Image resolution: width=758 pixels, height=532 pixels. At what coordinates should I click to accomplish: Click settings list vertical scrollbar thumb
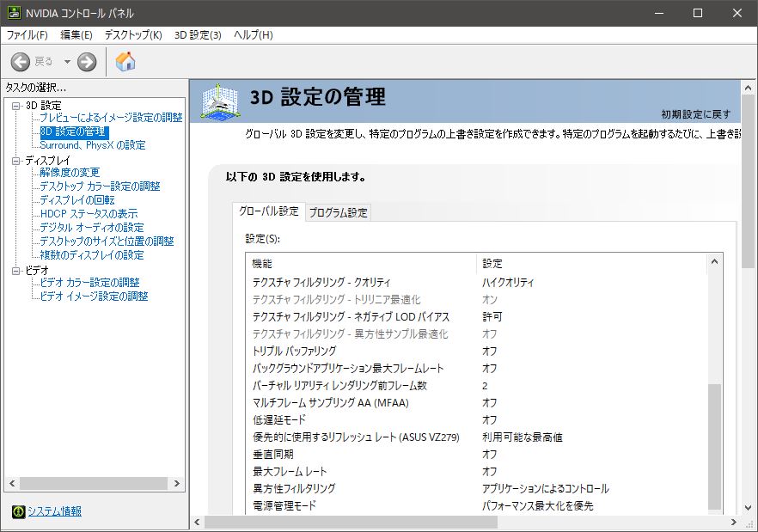714,446
